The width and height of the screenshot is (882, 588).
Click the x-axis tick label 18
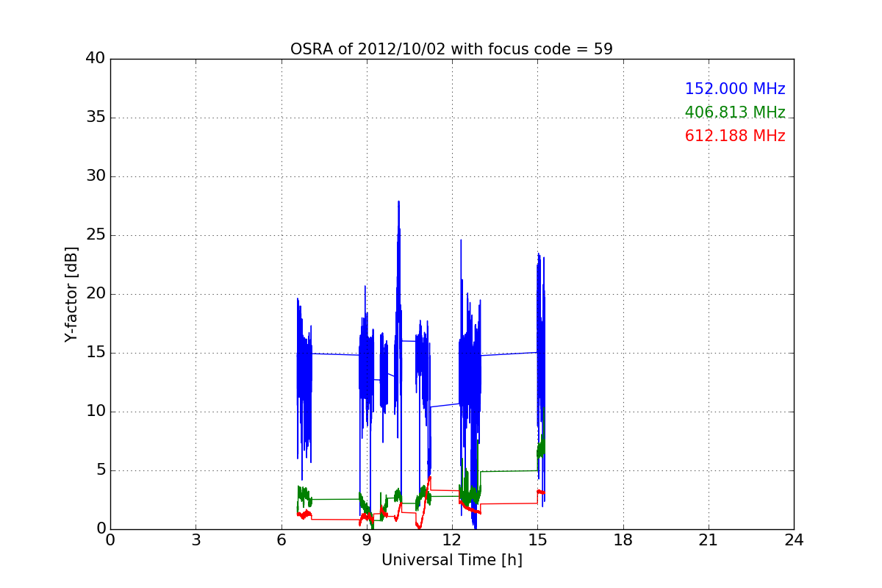623,540
